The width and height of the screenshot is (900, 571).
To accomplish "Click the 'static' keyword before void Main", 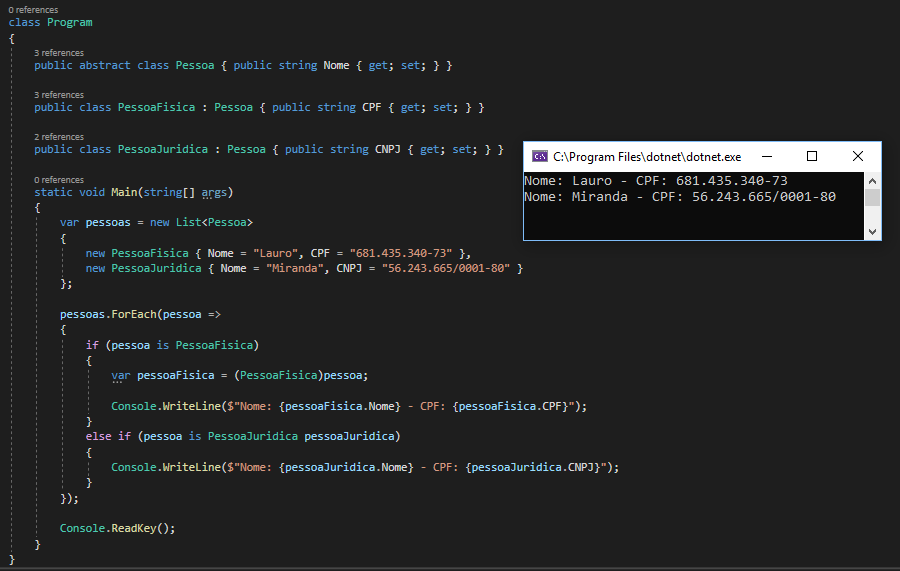I will (53, 192).
